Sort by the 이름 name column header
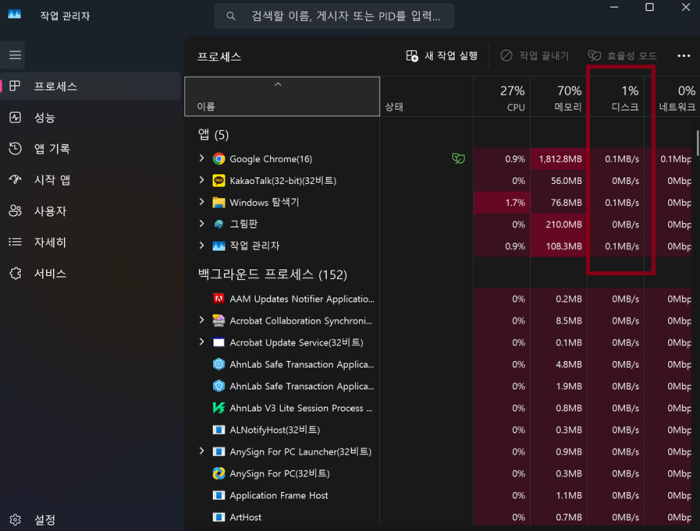This screenshot has width=700, height=531. point(282,96)
